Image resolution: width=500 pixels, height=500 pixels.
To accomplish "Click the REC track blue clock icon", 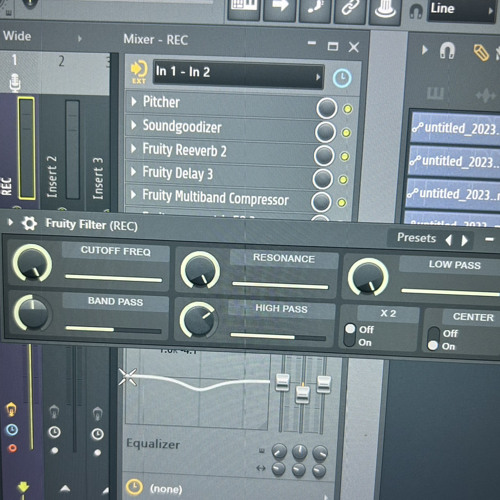I will tap(12, 430).
